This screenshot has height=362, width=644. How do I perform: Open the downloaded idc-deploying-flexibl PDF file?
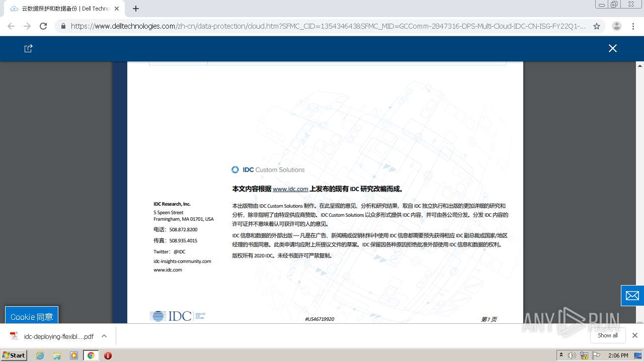coord(52,336)
